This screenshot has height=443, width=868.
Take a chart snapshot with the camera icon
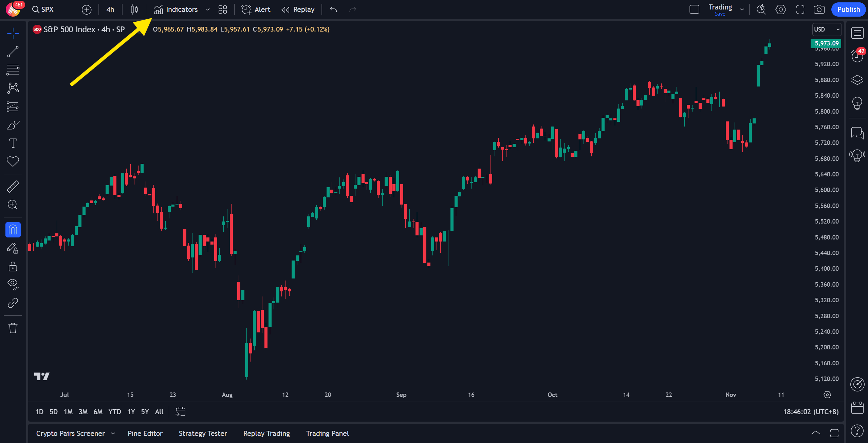pyautogui.click(x=819, y=9)
